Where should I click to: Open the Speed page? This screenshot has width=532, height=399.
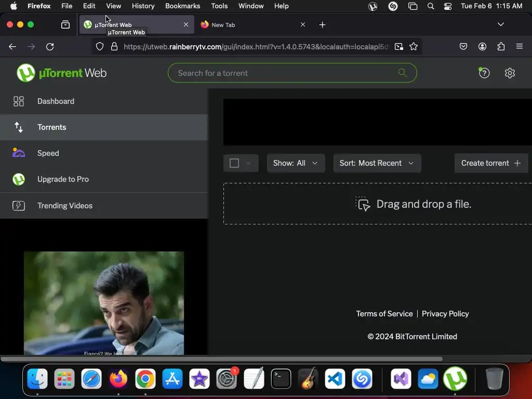(104, 153)
